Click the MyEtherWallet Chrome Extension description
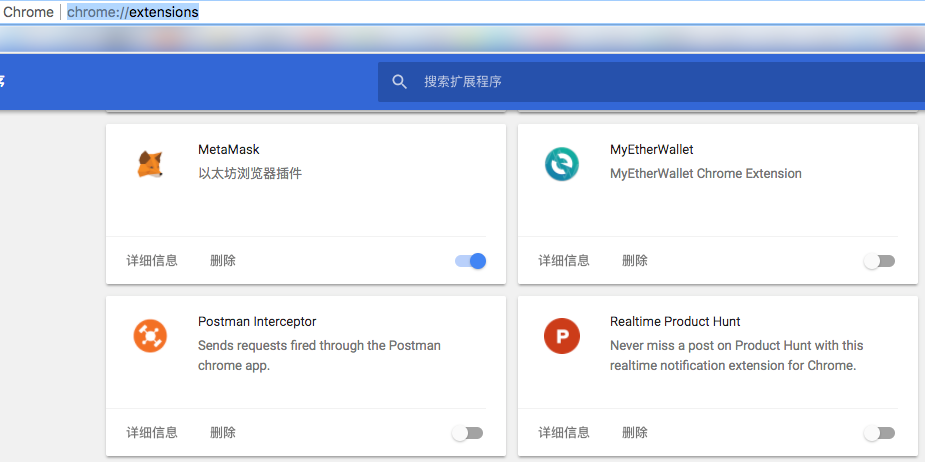 (706, 174)
